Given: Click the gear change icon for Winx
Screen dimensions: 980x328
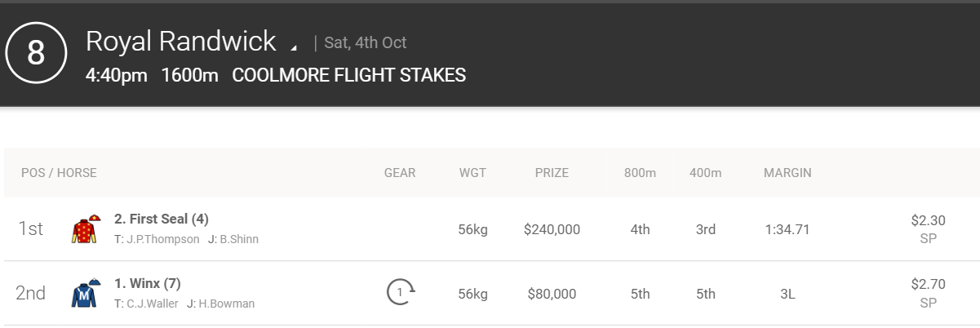Looking at the screenshot, I should [x=401, y=291].
